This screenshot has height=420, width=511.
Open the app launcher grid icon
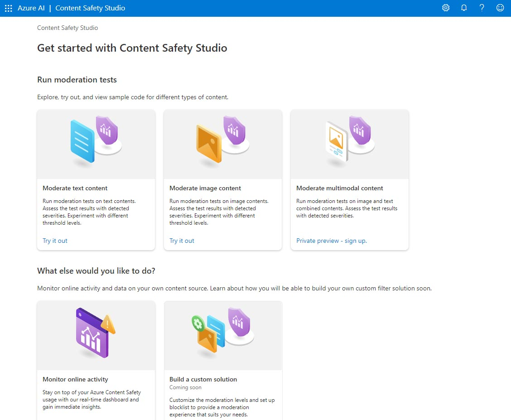pyautogui.click(x=9, y=8)
